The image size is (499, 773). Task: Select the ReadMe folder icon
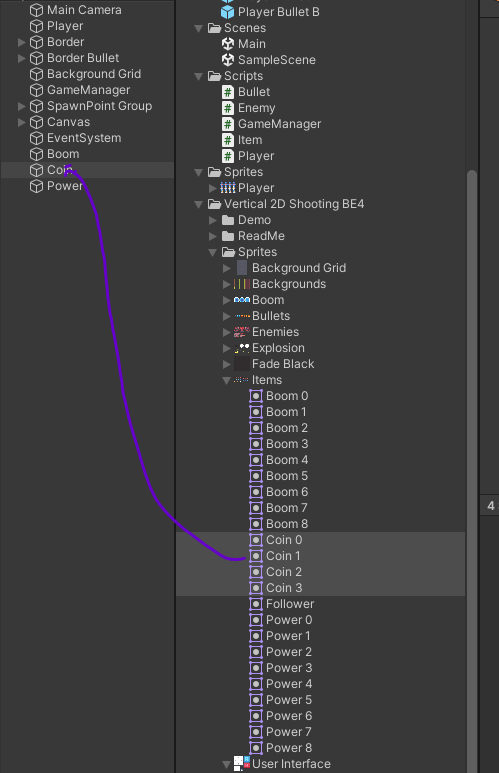click(228, 236)
